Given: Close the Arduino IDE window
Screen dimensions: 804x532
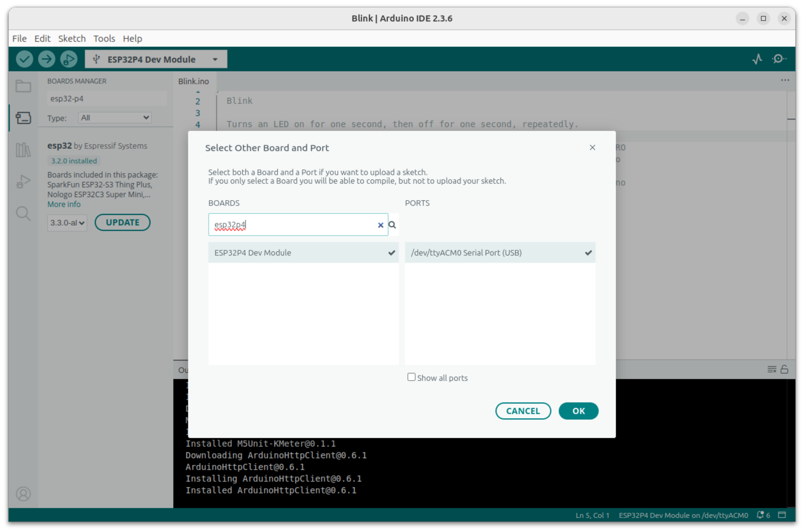Looking at the screenshot, I should coord(784,19).
